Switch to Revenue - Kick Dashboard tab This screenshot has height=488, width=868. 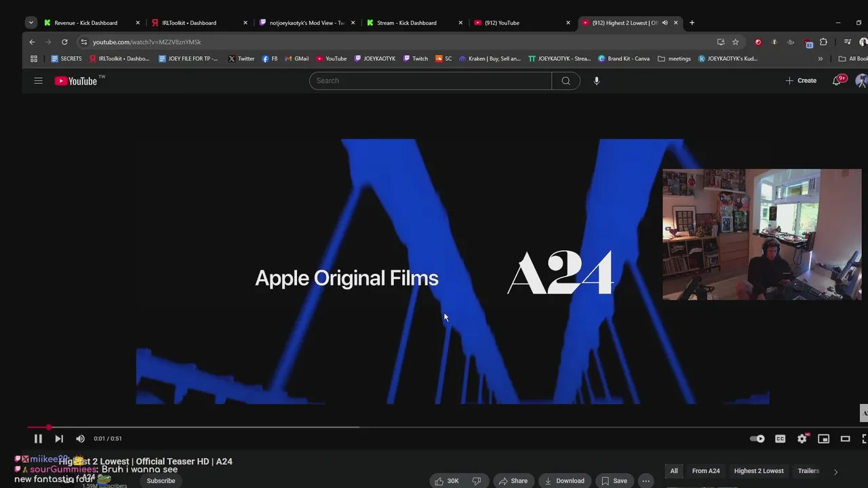coord(86,22)
